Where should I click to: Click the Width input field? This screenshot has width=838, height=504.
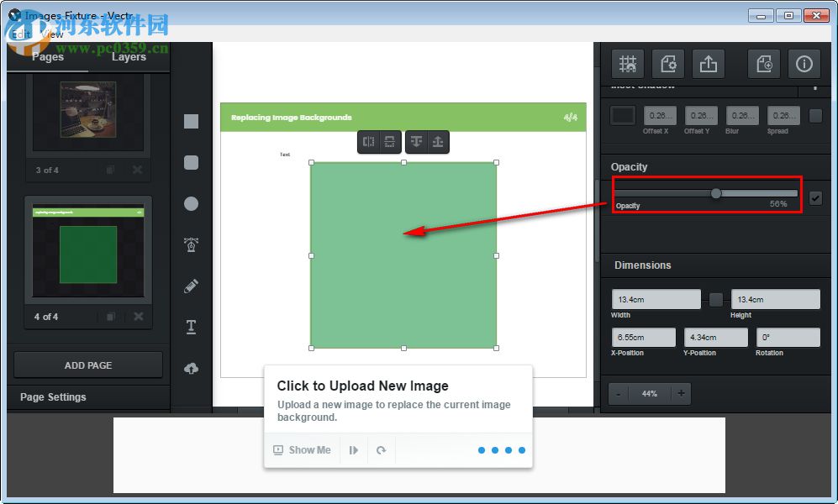(x=656, y=300)
